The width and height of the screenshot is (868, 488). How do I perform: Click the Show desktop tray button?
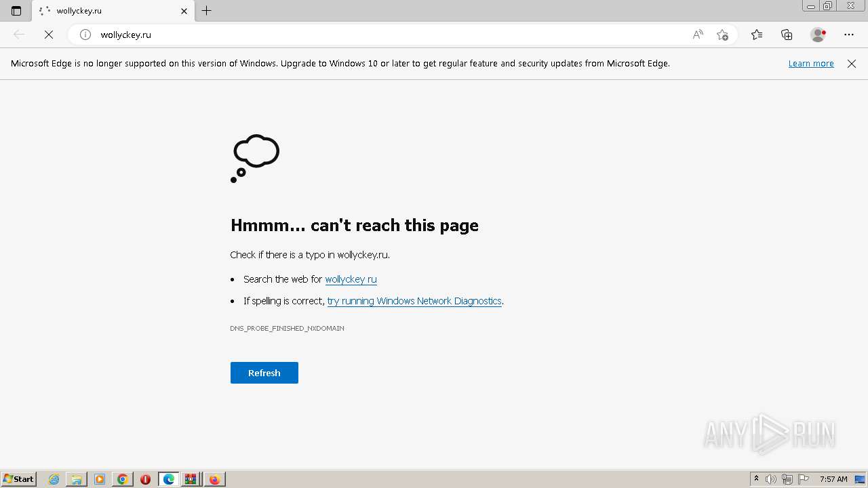(x=861, y=479)
